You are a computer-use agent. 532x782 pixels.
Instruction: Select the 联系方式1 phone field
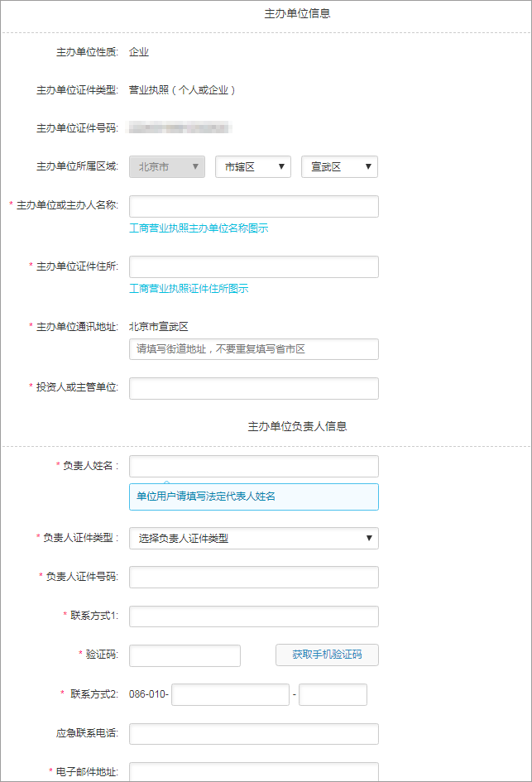(x=254, y=616)
